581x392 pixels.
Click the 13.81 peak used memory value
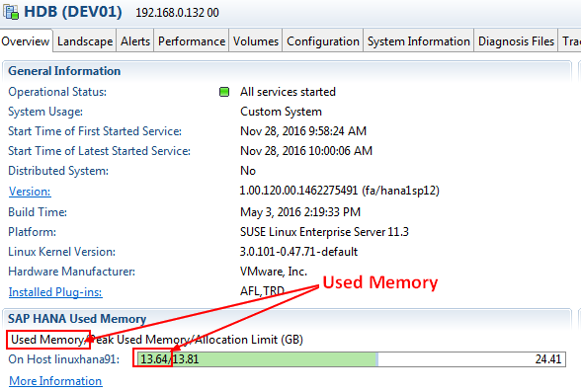[186, 359]
